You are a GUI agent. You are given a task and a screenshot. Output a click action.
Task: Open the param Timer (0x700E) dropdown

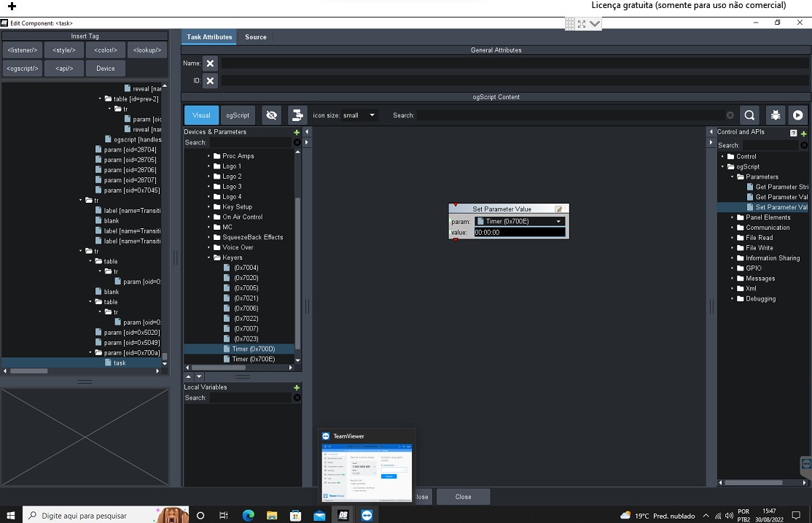point(558,221)
